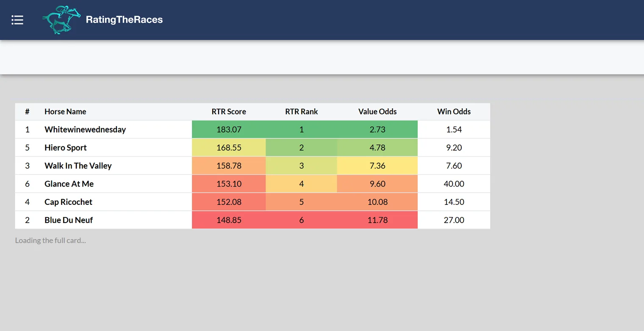The image size is (644, 331).
Task: Select the Whitewinewednesday horse row
Action: (x=253, y=130)
